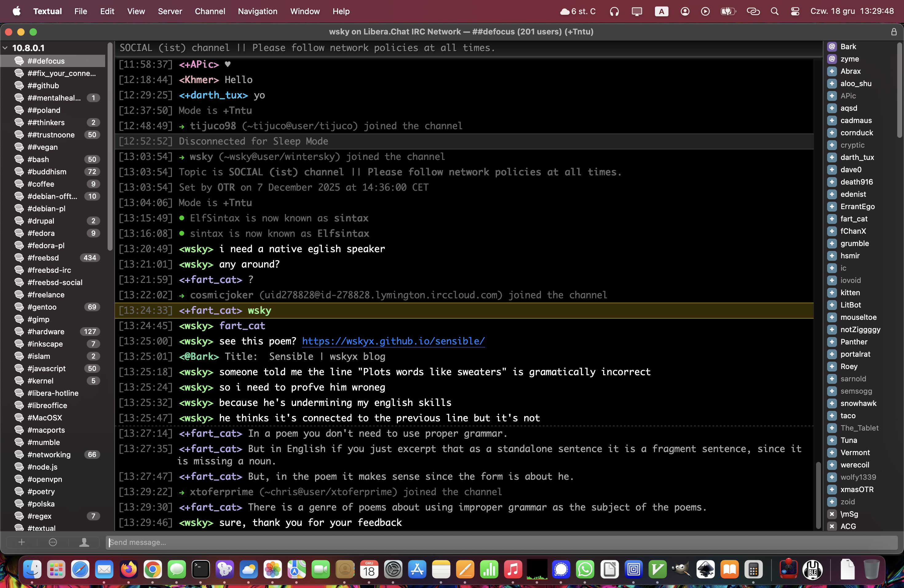Click the lock icon in the title bar
This screenshot has width=904, height=588.
(x=894, y=32)
